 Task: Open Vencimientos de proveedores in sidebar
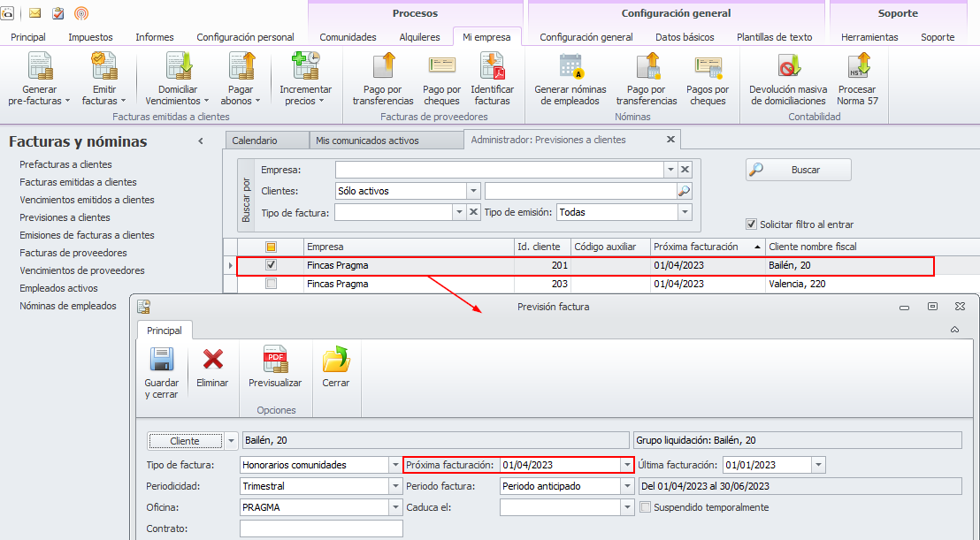point(81,270)
